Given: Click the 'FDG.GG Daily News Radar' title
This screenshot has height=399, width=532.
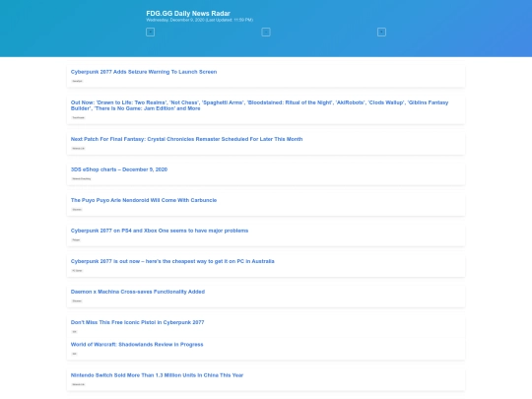Looking at the screenshot, I should [188, 13].
